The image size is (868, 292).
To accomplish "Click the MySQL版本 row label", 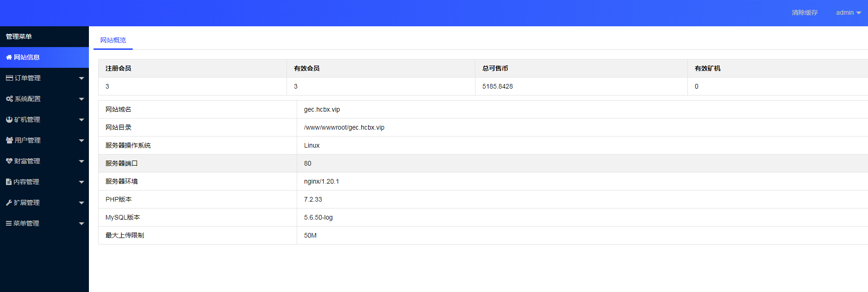I will (x=123, y=217).
